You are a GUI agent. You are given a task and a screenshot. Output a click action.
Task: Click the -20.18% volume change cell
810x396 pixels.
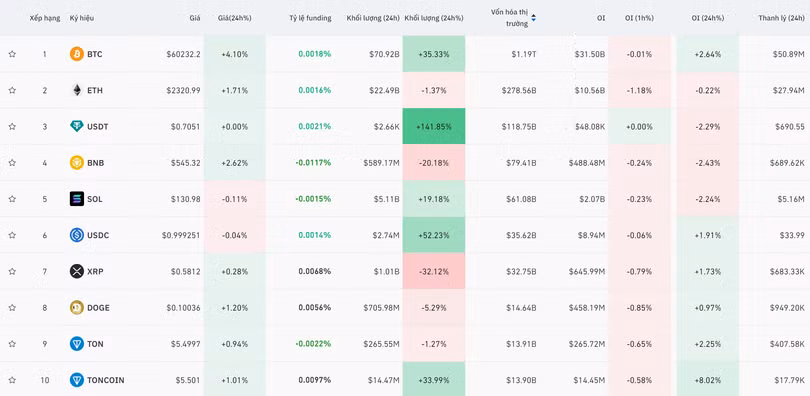(434, 163)
